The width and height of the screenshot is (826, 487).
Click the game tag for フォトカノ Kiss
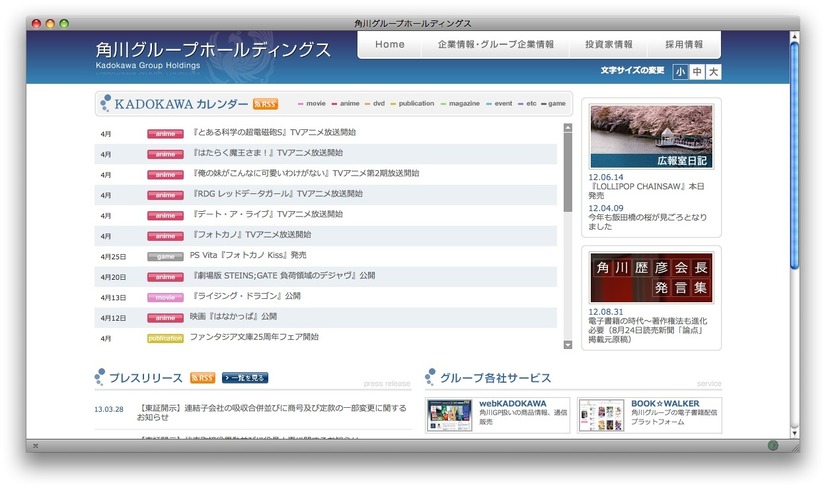pos(165,257)
